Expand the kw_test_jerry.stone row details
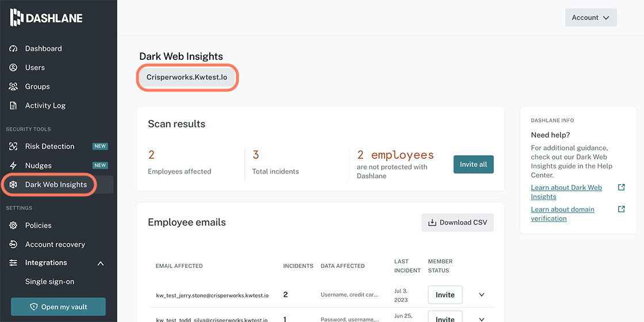The height and width of the screenshot is (322, 644). pyautogui.click(x=482, y=295)
